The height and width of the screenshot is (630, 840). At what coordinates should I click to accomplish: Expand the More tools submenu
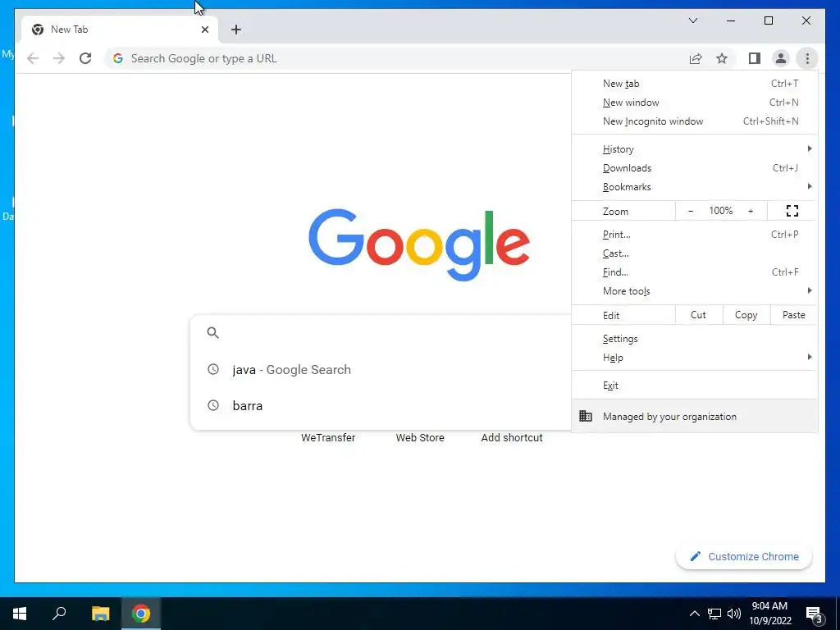pyautogui.click(x=695, y=291)
